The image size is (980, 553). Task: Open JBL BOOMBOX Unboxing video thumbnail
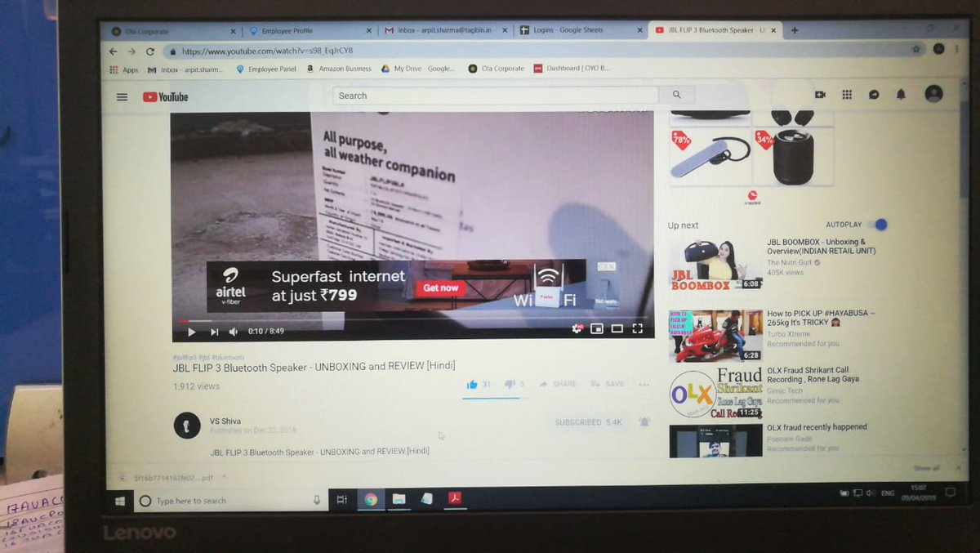point(715,264)
